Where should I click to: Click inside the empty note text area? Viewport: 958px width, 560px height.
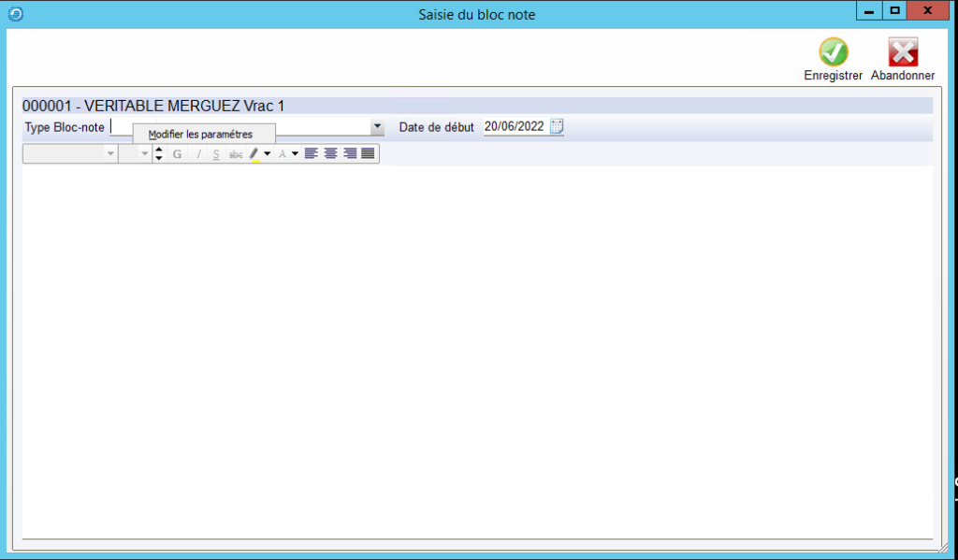point(477,346)
